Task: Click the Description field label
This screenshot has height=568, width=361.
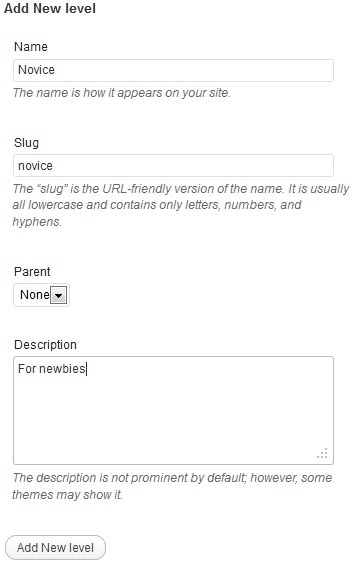Action: pyautogui.click(x=45, y=345)
